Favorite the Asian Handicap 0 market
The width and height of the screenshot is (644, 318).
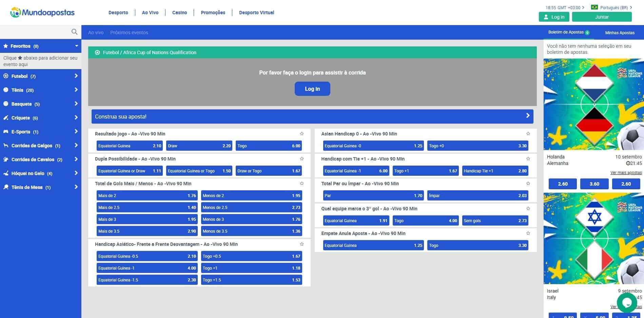[x=528, y=133]
